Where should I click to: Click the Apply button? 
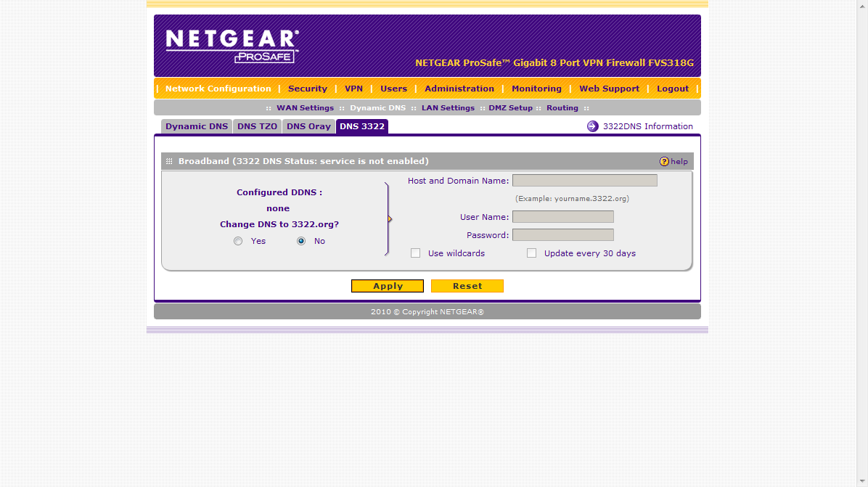pyautogui.click(x=388, y=286)
